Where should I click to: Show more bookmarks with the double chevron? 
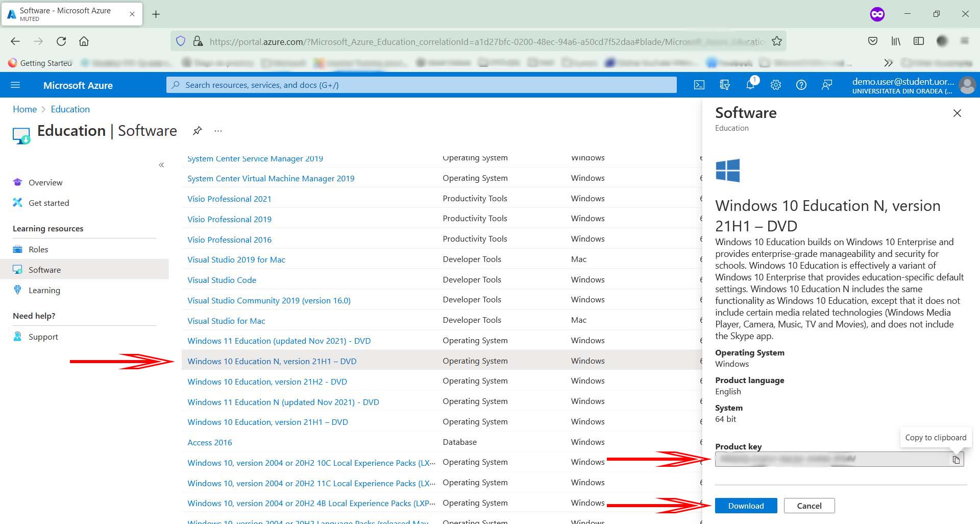pyautogui.click(x=888, y=63)
